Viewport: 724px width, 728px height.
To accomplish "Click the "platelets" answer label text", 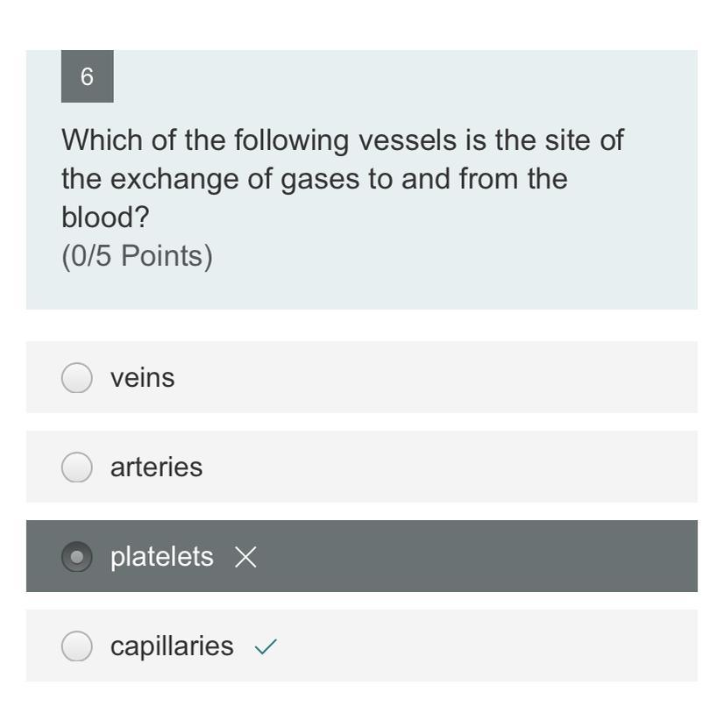I will (x=161, y=557).
